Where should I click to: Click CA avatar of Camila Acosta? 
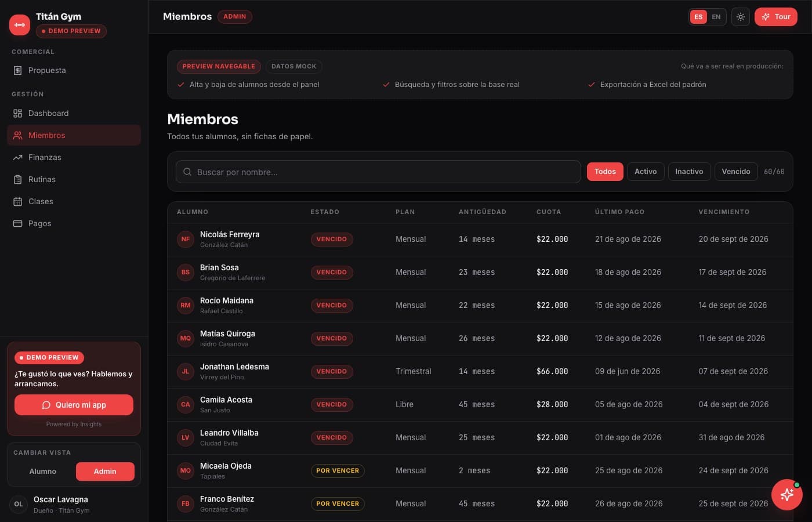coord(186,404)
